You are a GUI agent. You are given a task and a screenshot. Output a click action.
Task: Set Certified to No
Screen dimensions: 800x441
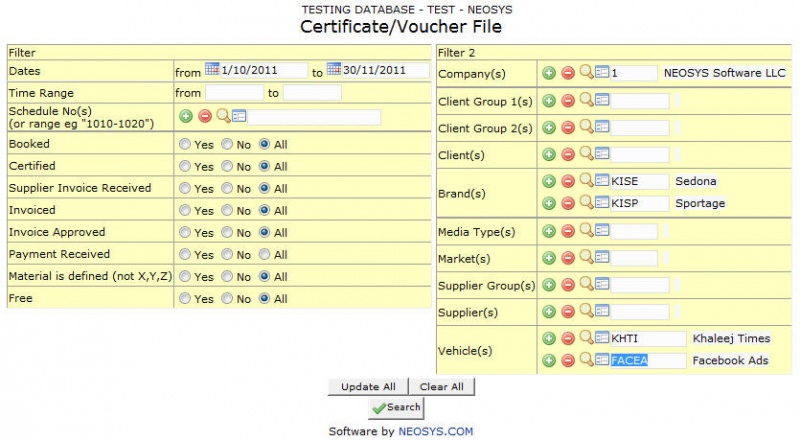[x=227, y=166]
